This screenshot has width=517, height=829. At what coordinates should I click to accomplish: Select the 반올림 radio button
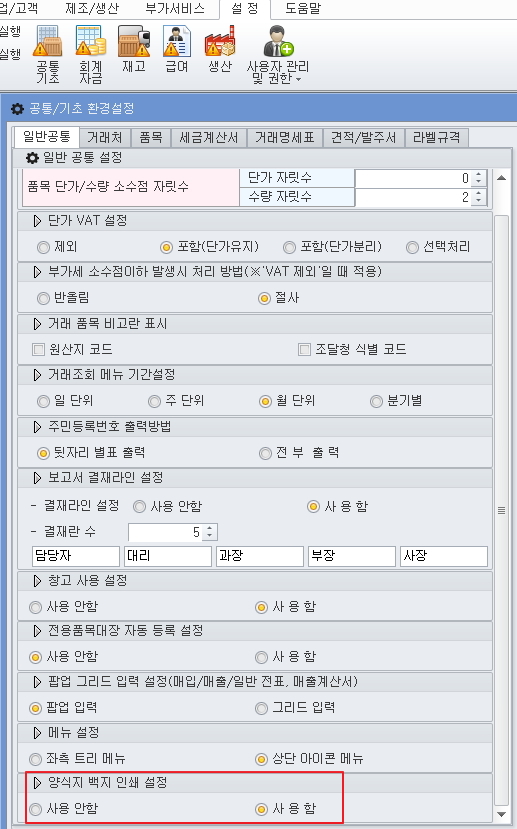(43, 298)
